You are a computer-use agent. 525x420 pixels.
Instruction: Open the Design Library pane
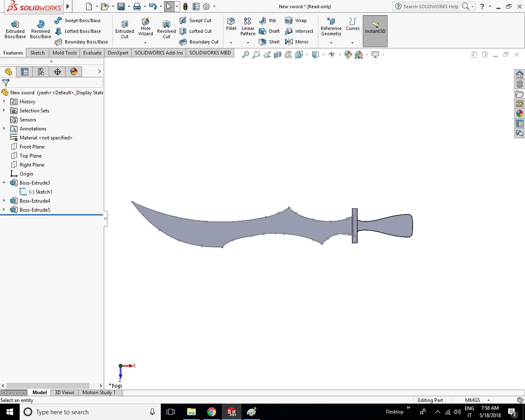[520, 84]
